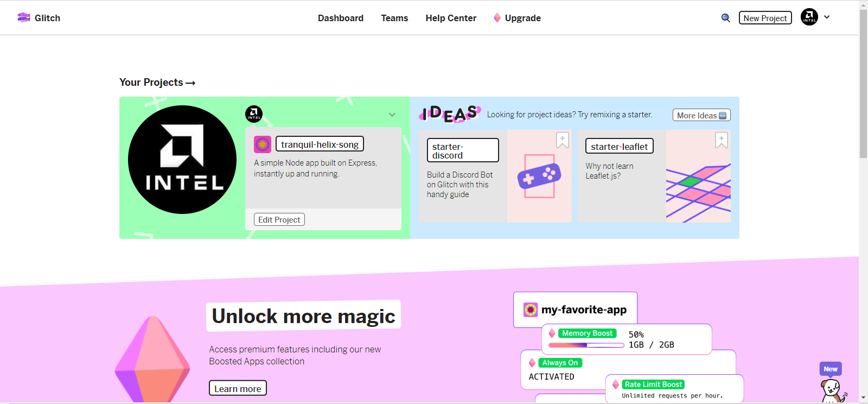Click the Unlock more magic heading
This screenshot has width=868, height=404.
303,315
